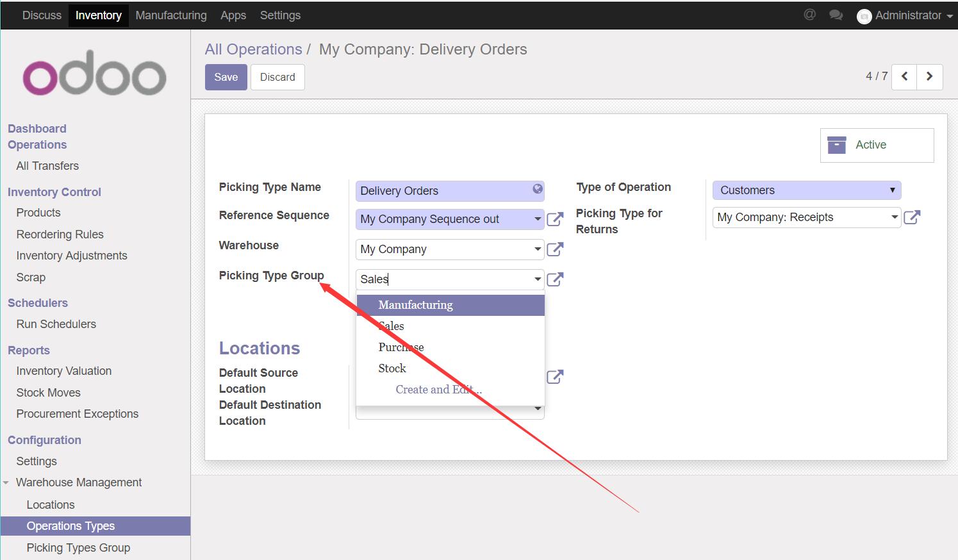Open the conversations chat icon
The height and width of the screenshot is (560, 958).
(836, 15)
